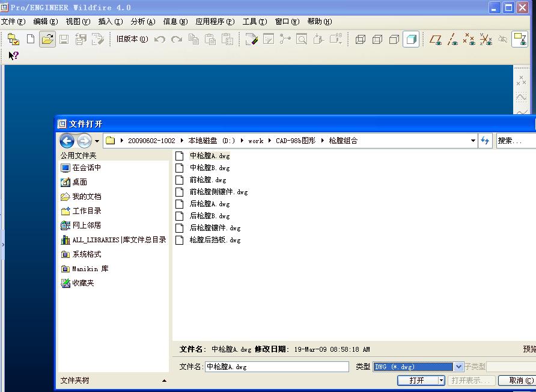This screenshot has width=536, height=392.
Task: Go back with the blue Back arrow
Action: coord(67,141)
